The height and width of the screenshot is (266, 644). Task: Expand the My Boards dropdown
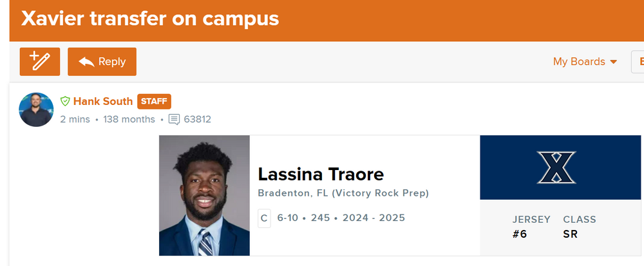click(585, 62)
